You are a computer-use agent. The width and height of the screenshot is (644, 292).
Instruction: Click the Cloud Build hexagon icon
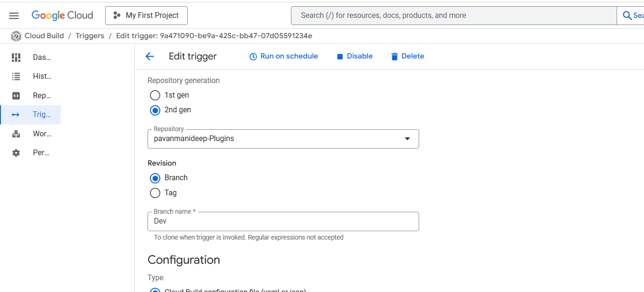pos(17,36)
